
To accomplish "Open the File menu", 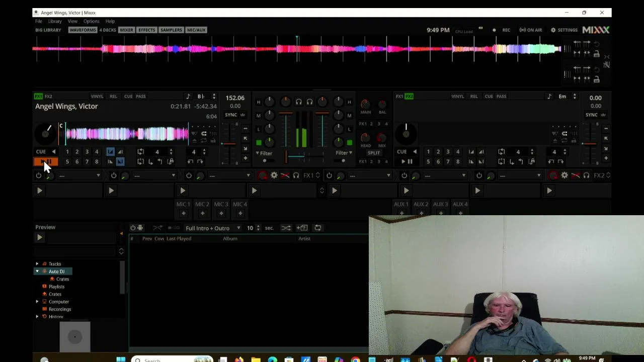I will point(39,21).
